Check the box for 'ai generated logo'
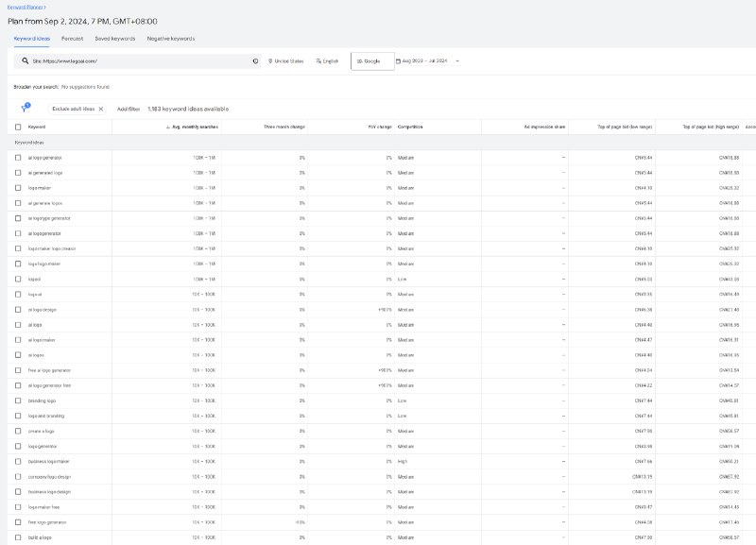The height and width of the screenshot is (545, 756). [18, 173]
